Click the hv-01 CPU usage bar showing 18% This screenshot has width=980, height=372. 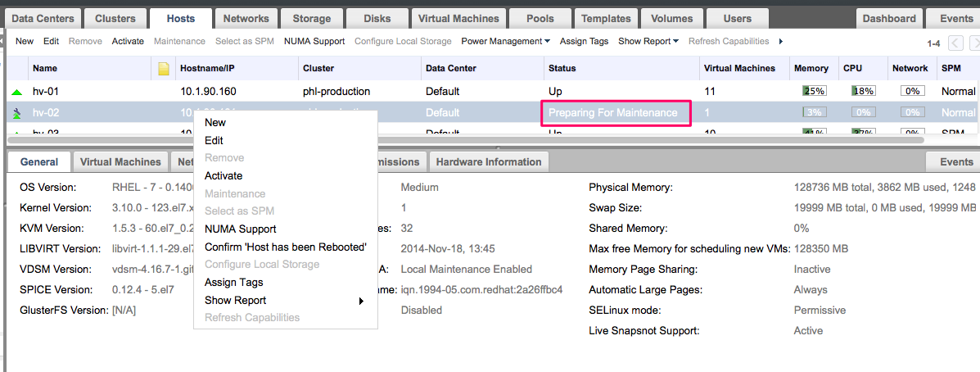point(863,91)
